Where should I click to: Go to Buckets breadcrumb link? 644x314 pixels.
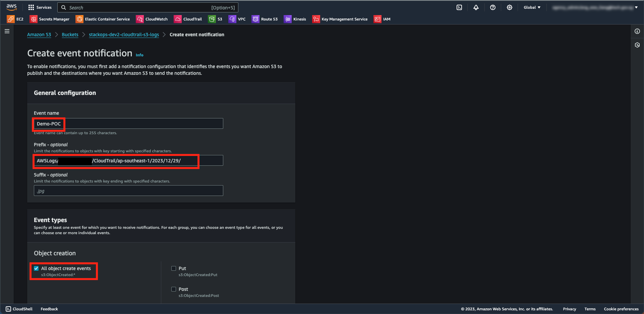(x=70, y=35)
